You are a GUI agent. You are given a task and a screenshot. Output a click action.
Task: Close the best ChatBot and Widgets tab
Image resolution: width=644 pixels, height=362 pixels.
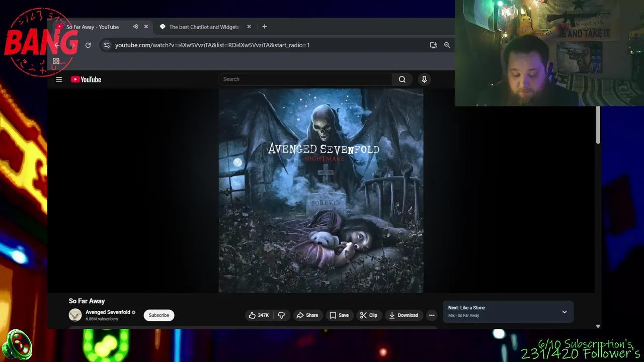(249, 27)
